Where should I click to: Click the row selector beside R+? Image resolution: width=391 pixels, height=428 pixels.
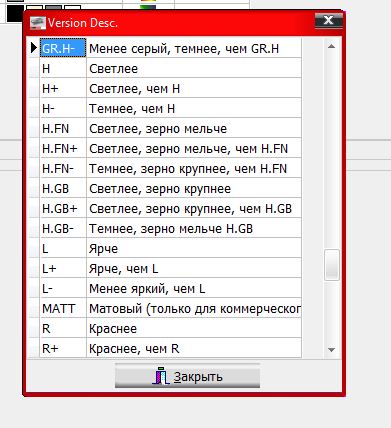34,348
